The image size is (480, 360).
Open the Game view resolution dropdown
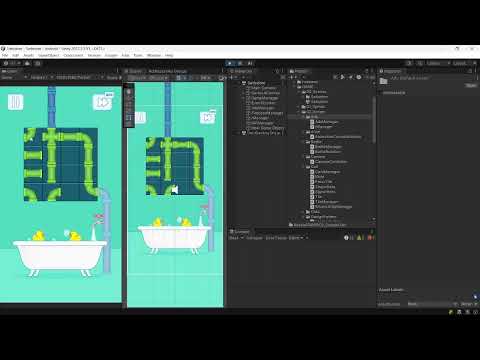pos(80,77)
